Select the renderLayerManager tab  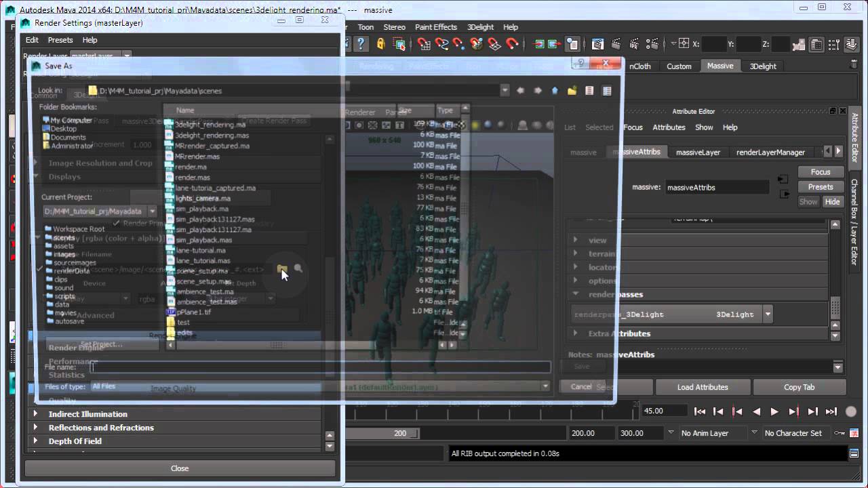[770, 152]
